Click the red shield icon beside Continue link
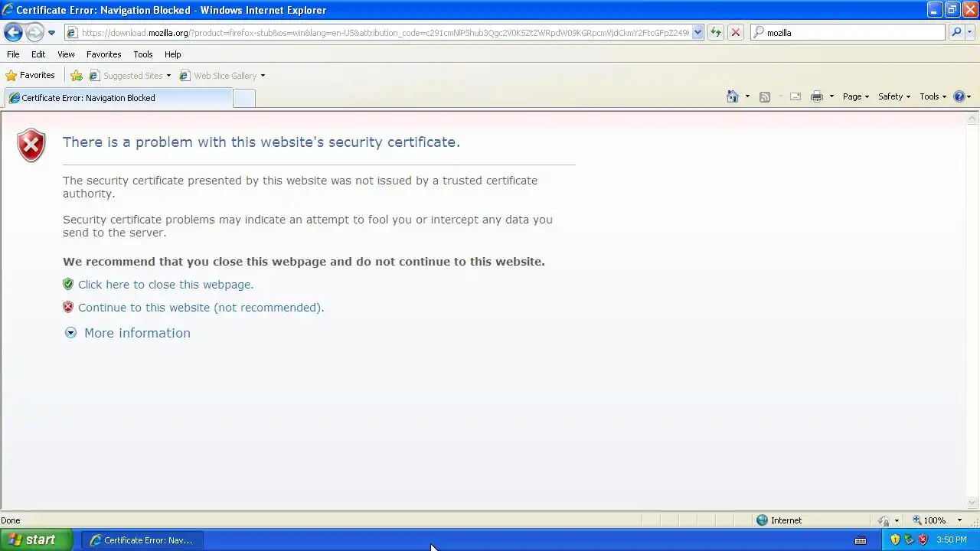 coord(68,307)
